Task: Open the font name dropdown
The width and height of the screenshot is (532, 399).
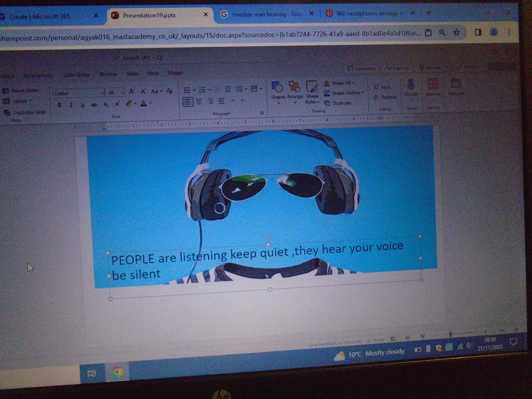Action: click(x=102, y=93)
